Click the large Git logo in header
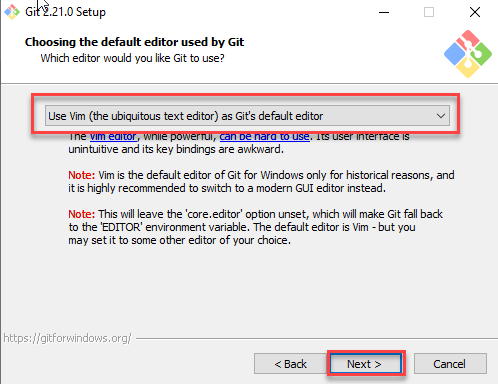This screenshot has height=384, width=498. point(468,54)
